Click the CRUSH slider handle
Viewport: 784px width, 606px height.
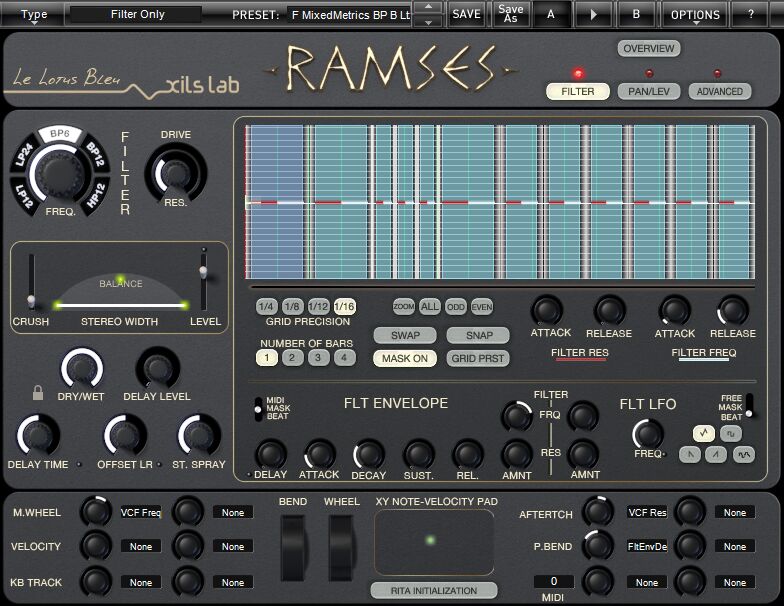(x=31, y=300)
